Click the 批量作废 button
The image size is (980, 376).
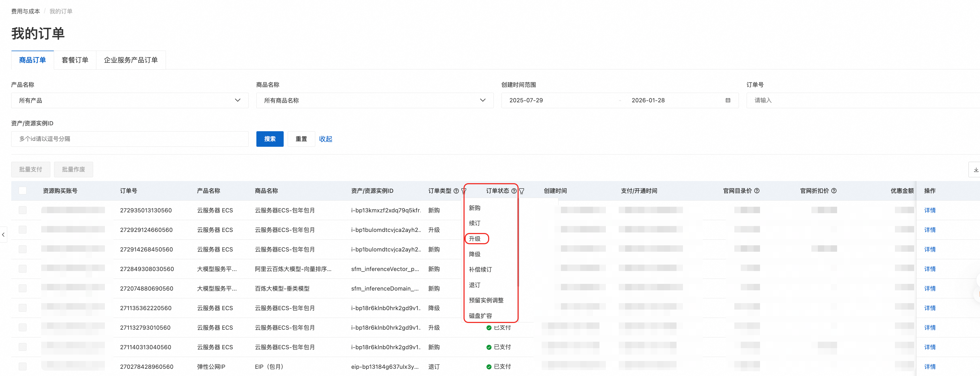click(x=73, y=170)
